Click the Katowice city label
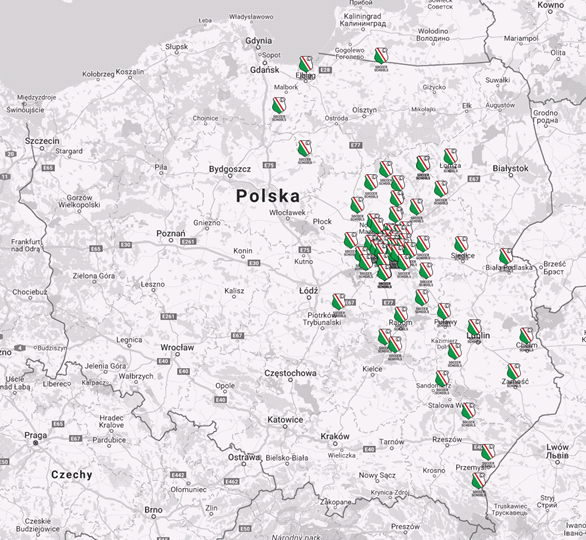Viewport: 586px width, 540px height. click(x=285, y=420)
